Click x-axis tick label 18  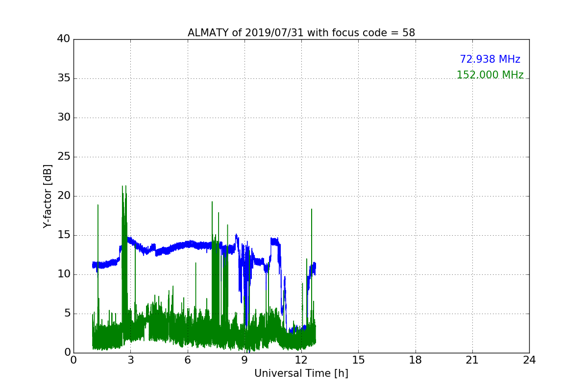(x=416, y=360)
